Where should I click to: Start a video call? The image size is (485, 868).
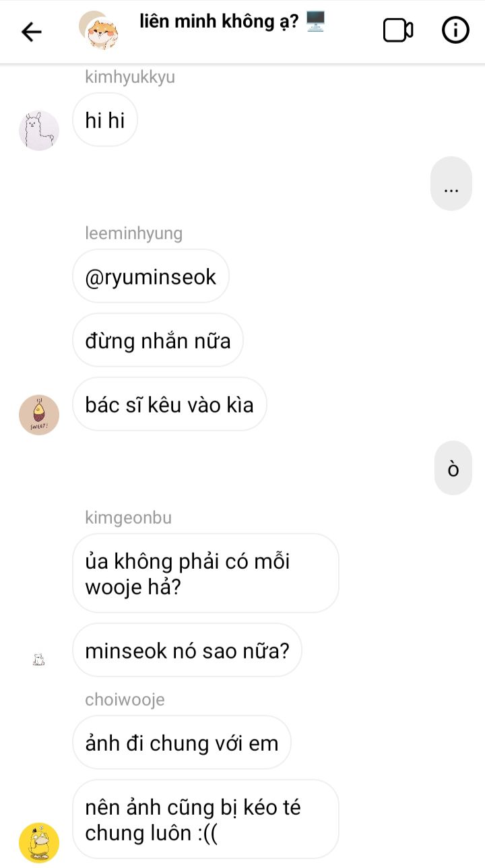coord(397,30)
